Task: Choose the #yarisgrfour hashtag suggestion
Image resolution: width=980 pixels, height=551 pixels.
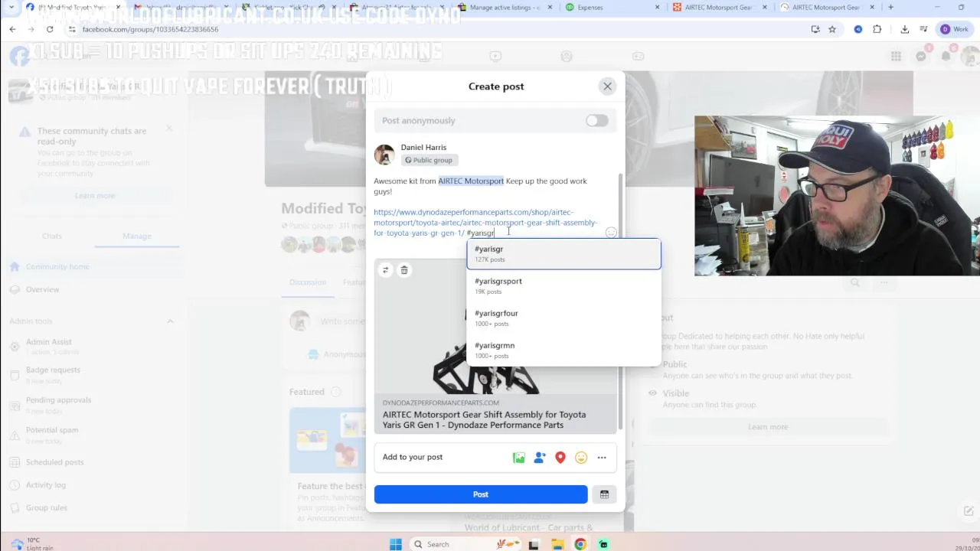Action: [563, 318]
